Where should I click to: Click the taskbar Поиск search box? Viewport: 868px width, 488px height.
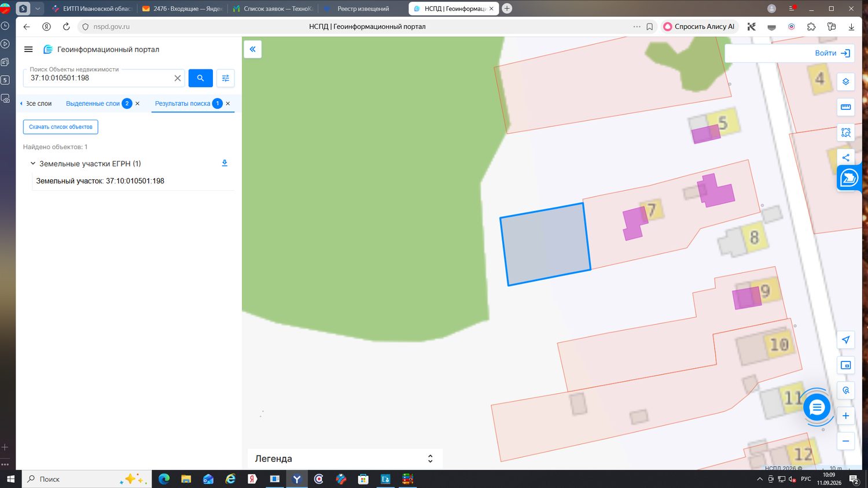click(87, 479)
